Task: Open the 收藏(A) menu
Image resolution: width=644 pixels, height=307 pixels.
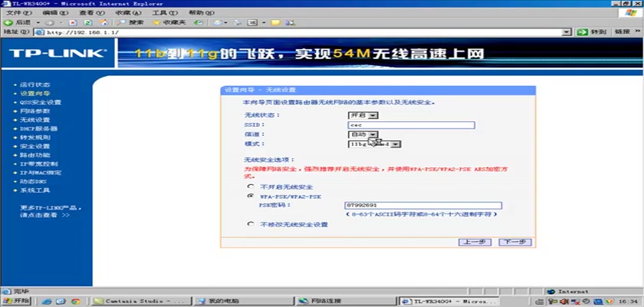Action: point(128,13)
